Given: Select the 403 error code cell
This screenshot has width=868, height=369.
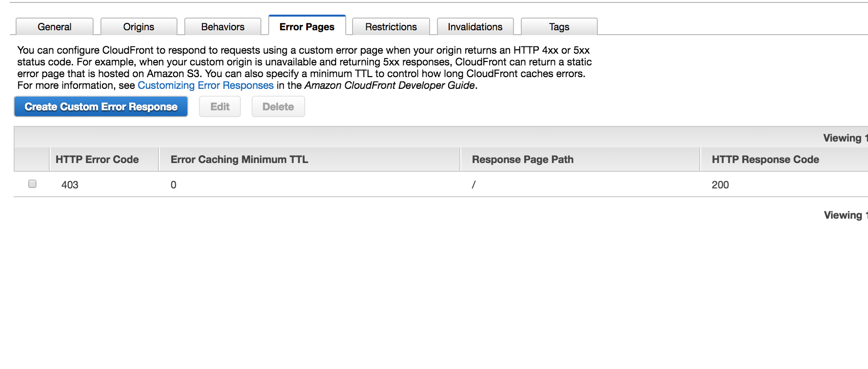Looking at the screenshot, I should coord(70,185).
